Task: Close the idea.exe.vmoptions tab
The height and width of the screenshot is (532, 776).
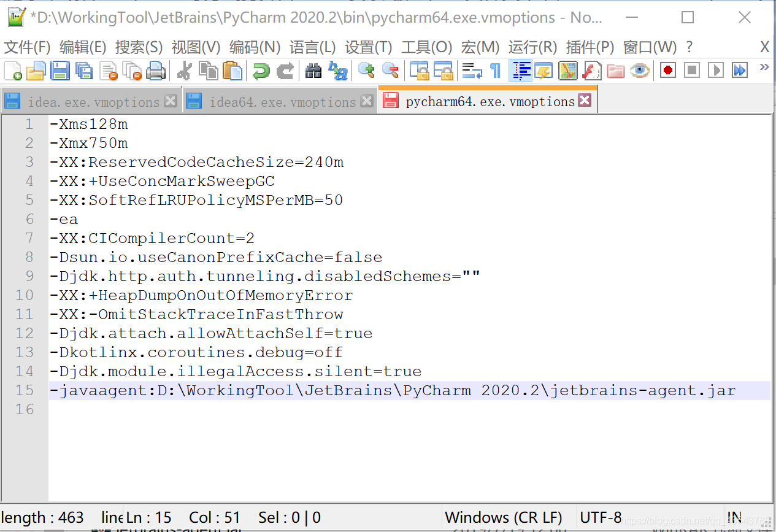Action: point(171,101)
